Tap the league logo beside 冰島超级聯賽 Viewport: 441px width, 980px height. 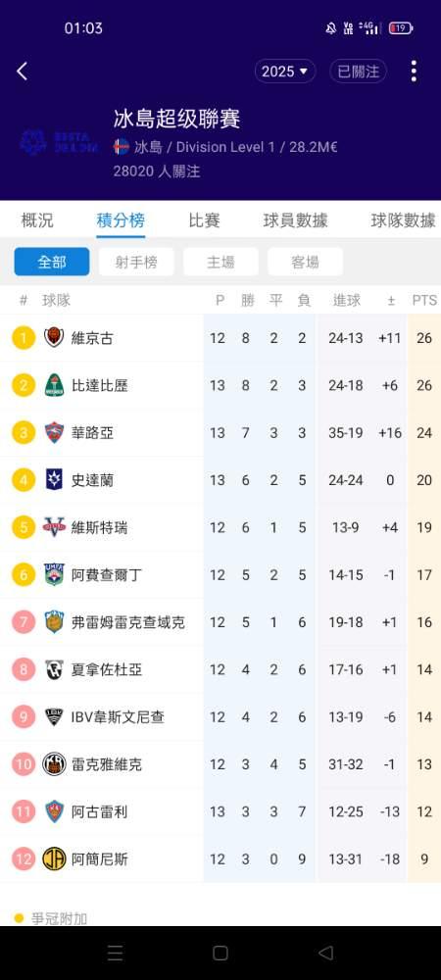click(x=60, y=142)
